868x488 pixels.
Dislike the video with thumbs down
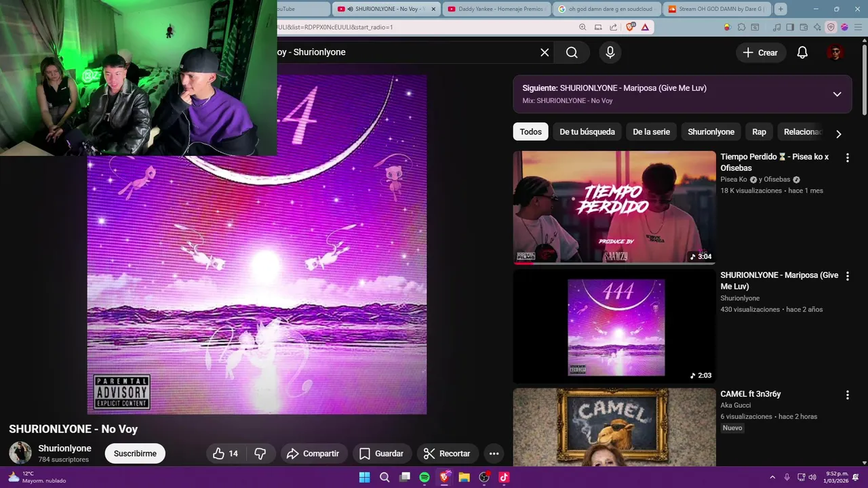point(260,453)
